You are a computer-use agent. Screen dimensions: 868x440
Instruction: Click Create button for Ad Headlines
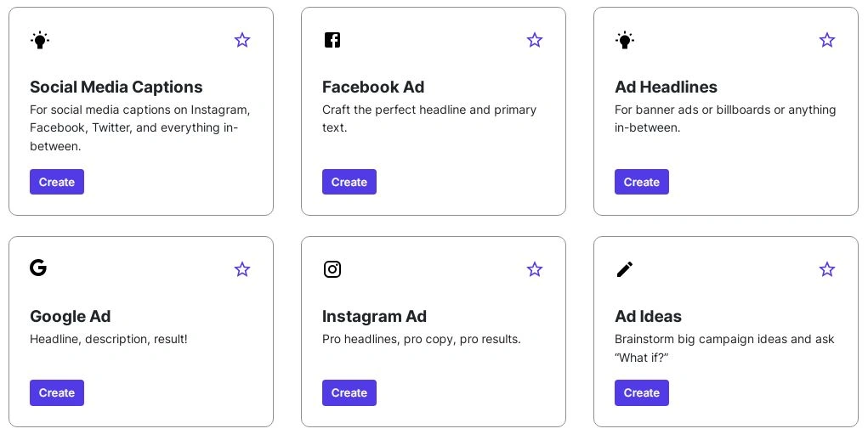tap(642, 182)
